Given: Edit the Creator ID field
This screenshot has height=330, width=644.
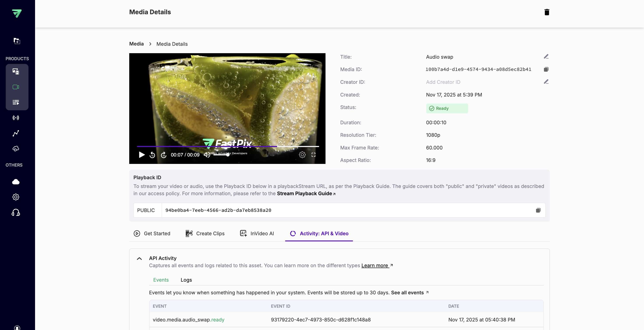Looking at the screenshot, I should pyautogui.click(x=546, y=82).
